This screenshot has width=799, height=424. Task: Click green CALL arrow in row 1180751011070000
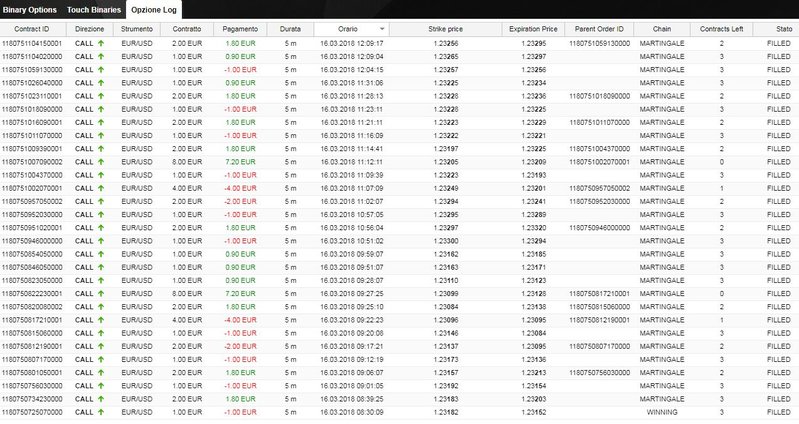click(101, 136)
